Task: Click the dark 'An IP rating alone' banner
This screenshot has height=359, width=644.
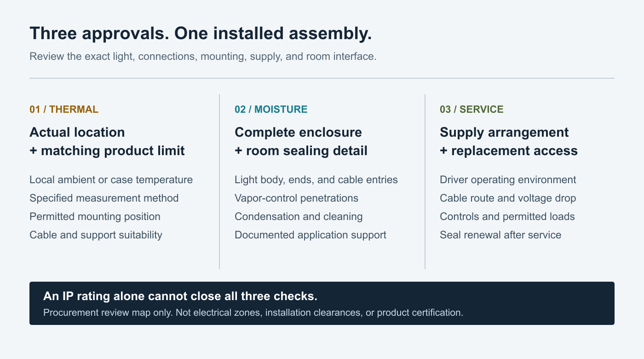Action: tap(322, 303)
